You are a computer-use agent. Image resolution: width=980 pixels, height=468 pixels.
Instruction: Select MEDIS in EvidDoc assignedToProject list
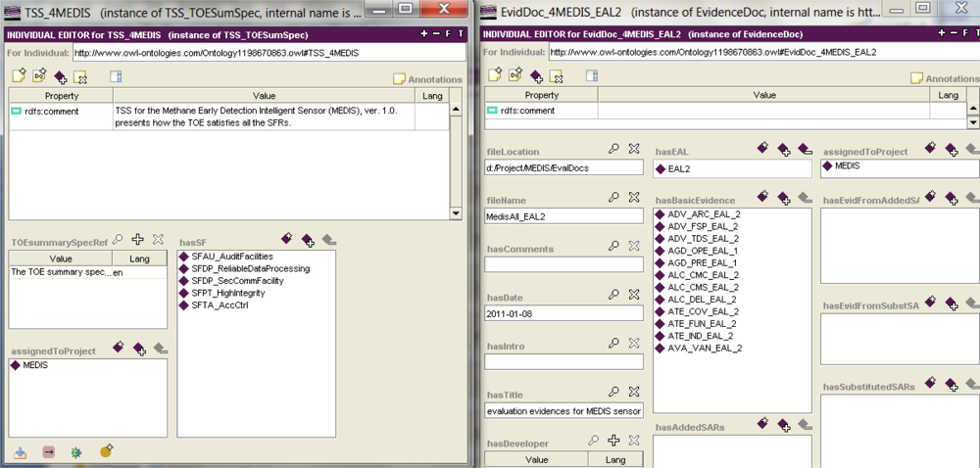847,167
